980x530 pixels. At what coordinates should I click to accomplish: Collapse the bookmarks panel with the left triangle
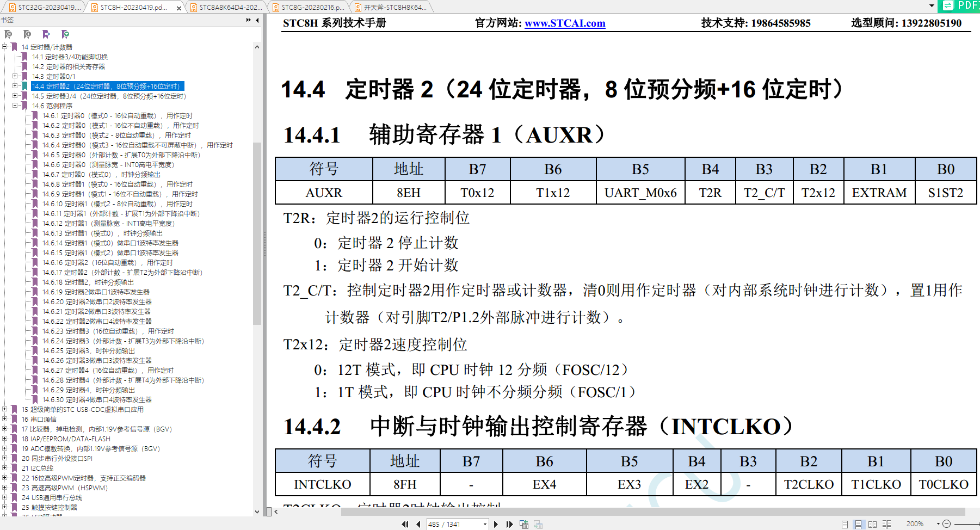click(257, 20)
